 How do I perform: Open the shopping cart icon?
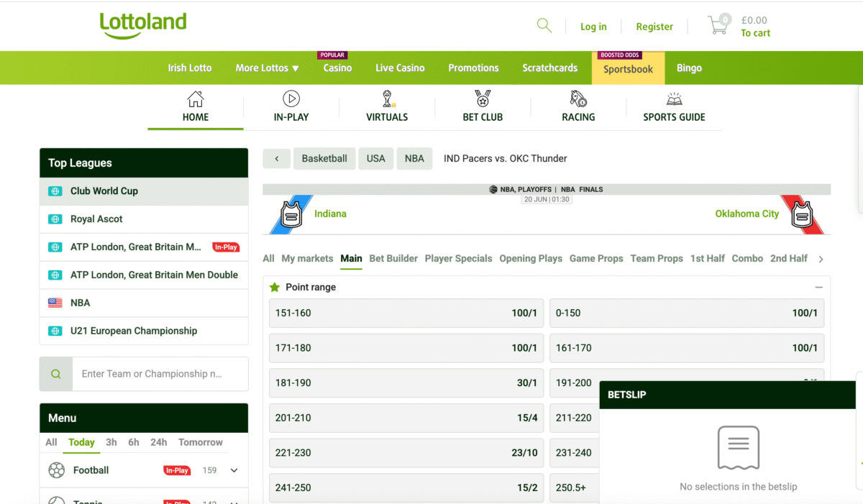pyautogui.click(x=718, y=26)
